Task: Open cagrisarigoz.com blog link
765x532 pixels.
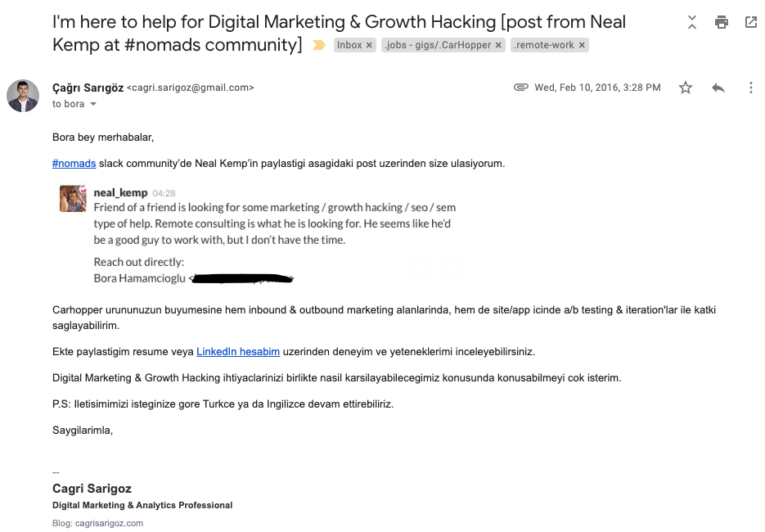Action: click(109, 523)
